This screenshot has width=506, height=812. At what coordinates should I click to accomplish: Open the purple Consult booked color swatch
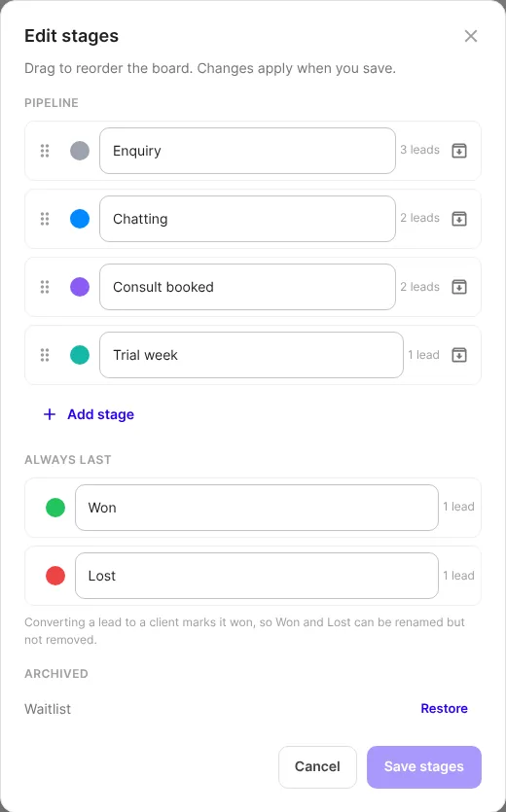pyautogui.click(x=80, y=287)
